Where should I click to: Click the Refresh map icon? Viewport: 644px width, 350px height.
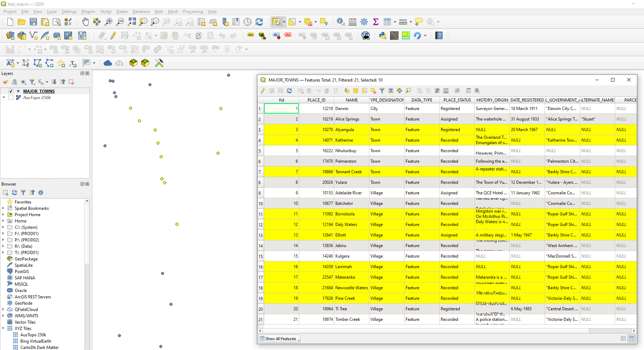tap(259, 22)
